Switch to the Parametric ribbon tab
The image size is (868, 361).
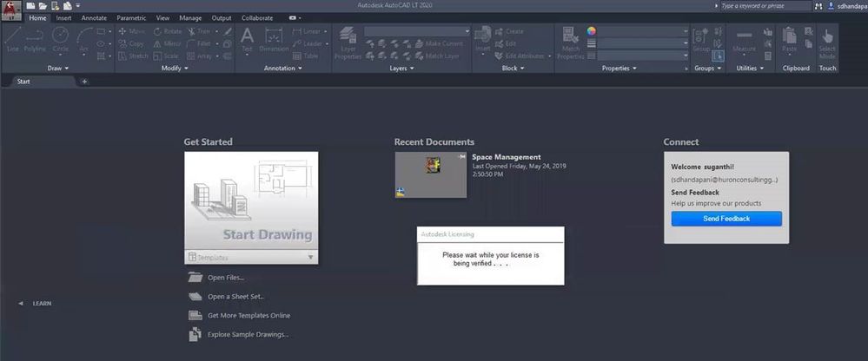pyautogui.click(x=131, y=17)
